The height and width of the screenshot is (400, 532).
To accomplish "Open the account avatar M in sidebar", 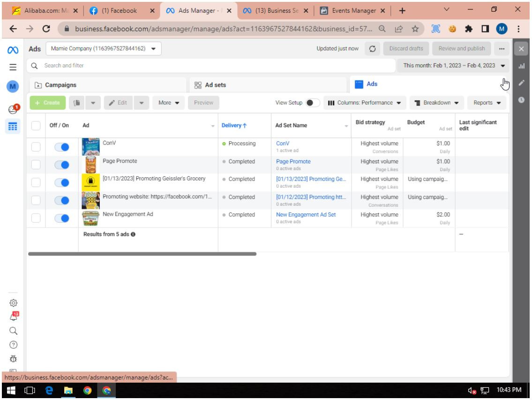I will click(x=13, y=86).
